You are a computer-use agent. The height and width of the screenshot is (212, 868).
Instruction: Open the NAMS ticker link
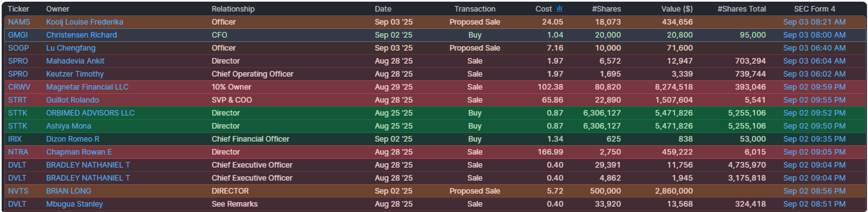(19, 22)
